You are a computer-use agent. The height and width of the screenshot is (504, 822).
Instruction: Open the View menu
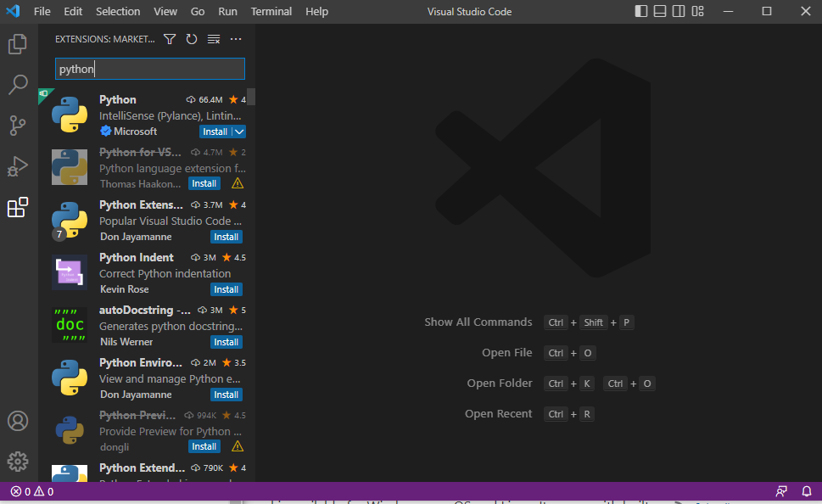(x=165, y=12)
